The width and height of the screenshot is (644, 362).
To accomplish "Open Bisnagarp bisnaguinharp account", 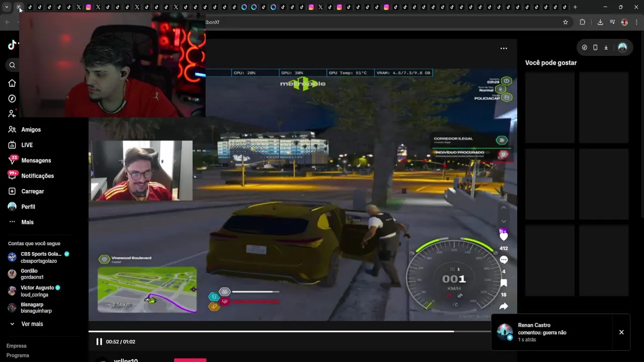I will click(x=30, y=308).
